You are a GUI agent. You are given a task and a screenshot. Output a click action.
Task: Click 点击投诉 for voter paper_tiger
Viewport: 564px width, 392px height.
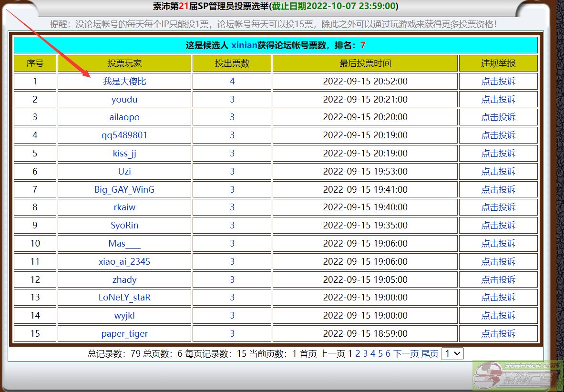(x=498, y=333)
